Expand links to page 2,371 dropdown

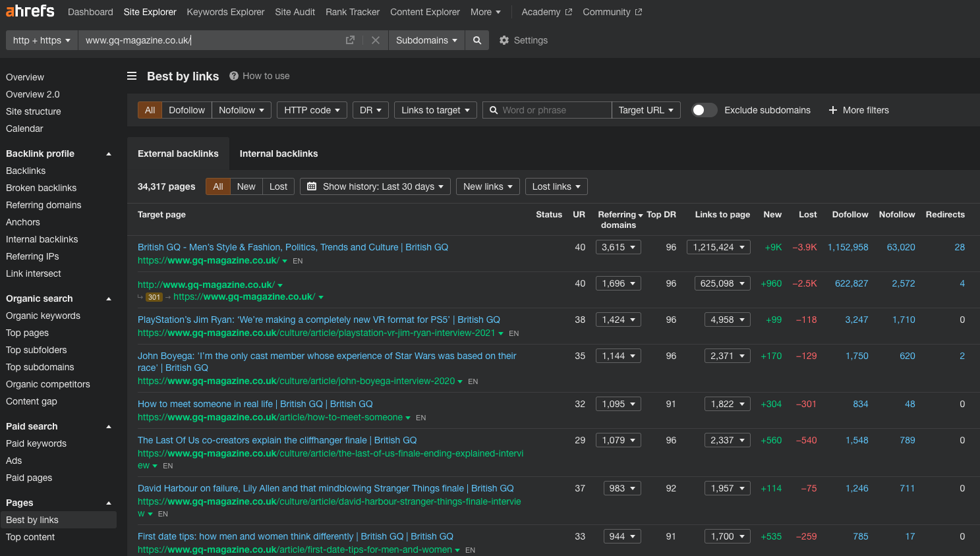727,356
